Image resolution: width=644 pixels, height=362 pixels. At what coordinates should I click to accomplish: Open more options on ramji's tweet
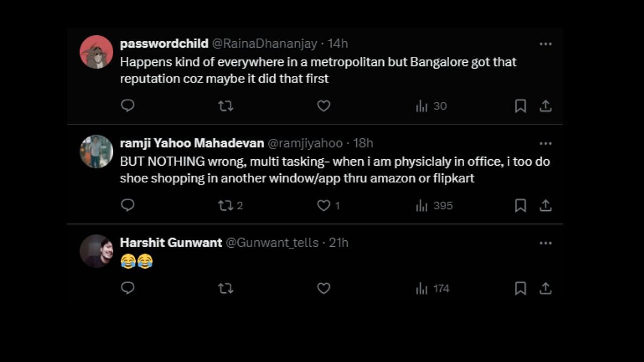(x=545, y=144)
